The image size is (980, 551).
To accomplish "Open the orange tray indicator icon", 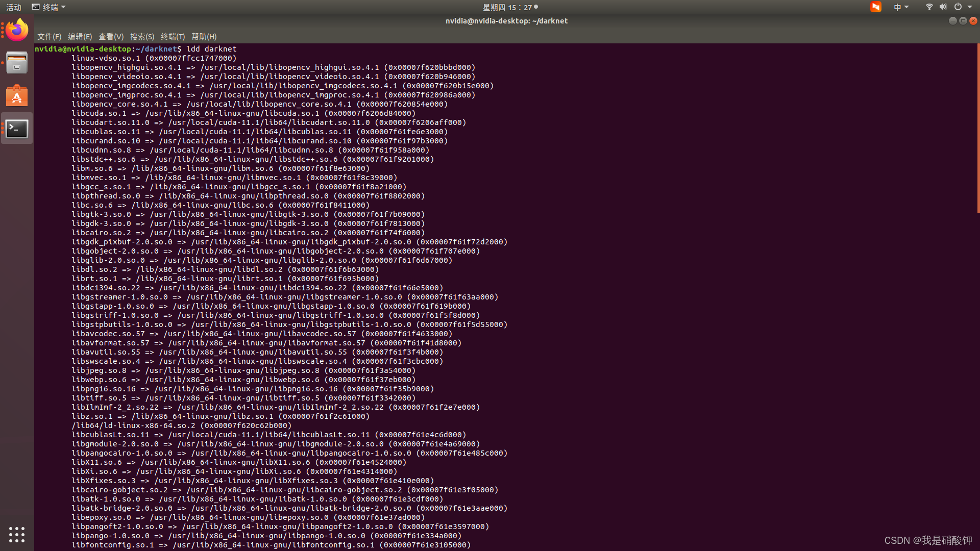I will point(876,7).
